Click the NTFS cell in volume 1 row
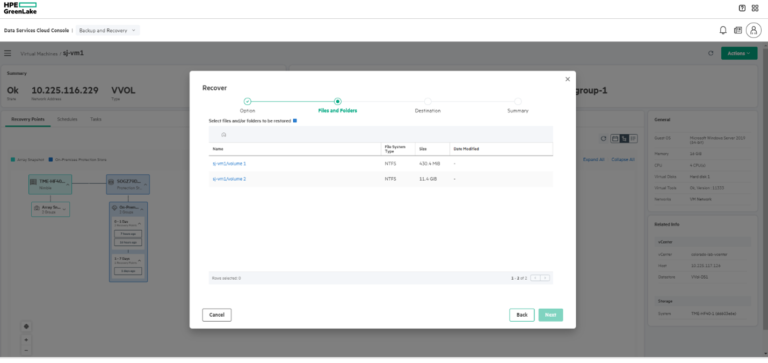Screen dimensions: 768x363 pos(390,164)
